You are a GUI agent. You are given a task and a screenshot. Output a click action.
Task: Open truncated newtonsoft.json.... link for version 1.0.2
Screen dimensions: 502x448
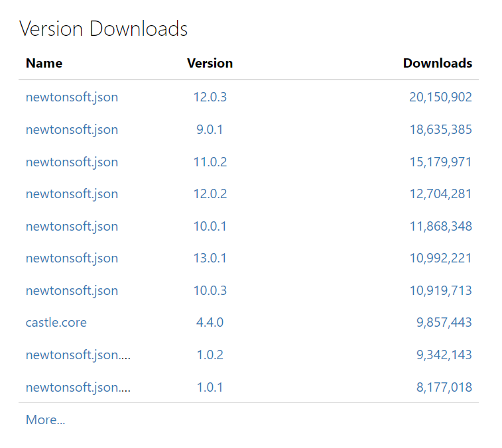[78, 355]
